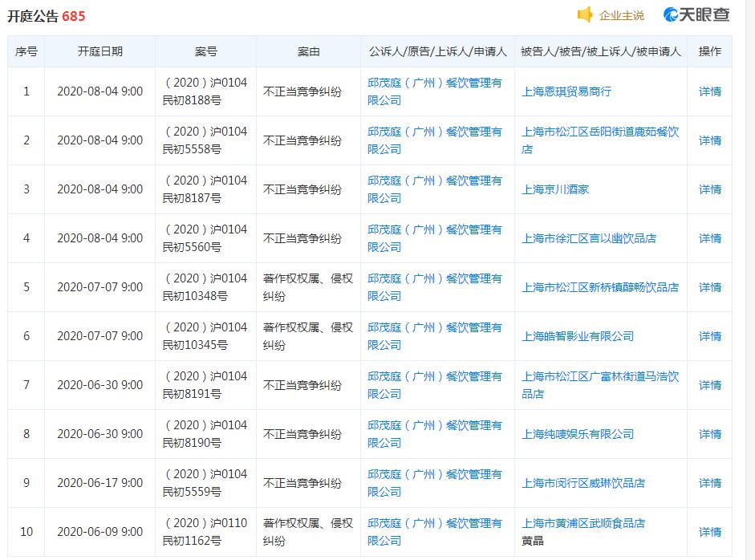
Task: Open 详情 for row 1 case
Action: 709,91
